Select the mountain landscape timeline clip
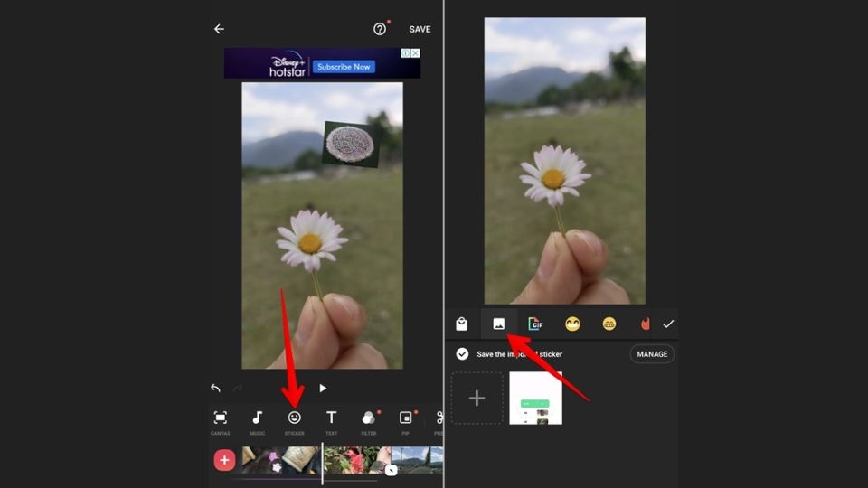868x488 pixels. (x=418, y=460)
